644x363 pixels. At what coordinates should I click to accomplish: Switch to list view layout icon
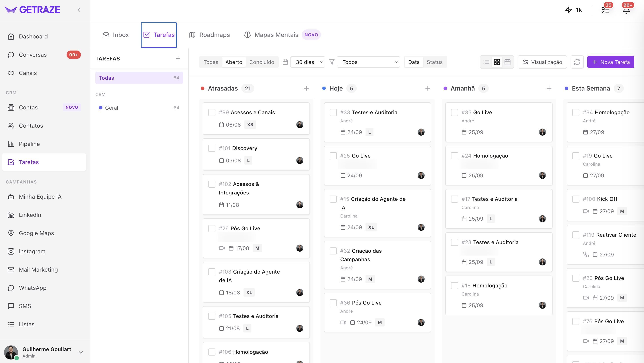[486, 62]
